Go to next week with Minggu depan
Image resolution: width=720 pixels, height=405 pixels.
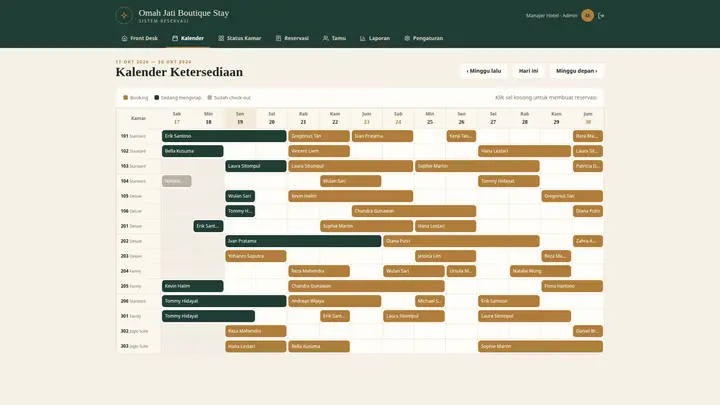click(576, 71)
